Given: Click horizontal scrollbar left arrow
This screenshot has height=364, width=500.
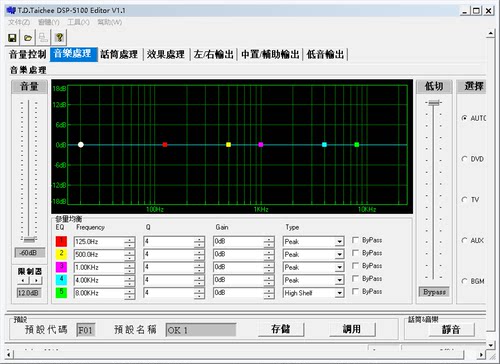Looking at the screenshot, I should click(9, 354).
